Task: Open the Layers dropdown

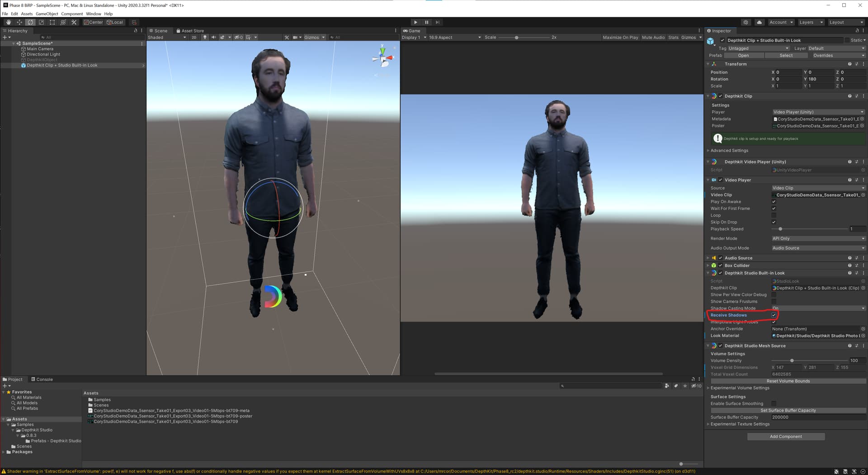Action: click(811, 22)
